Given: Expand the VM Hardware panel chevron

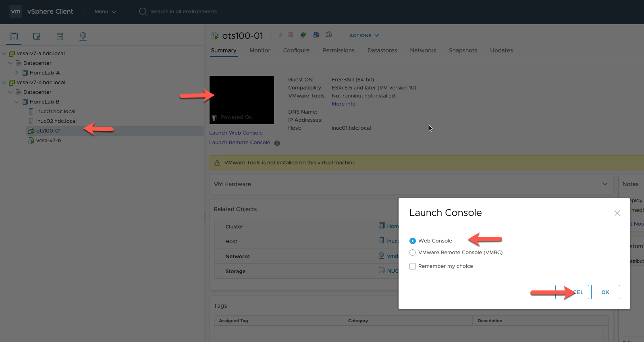Looking at the screenshot, I should pos(605,184).
